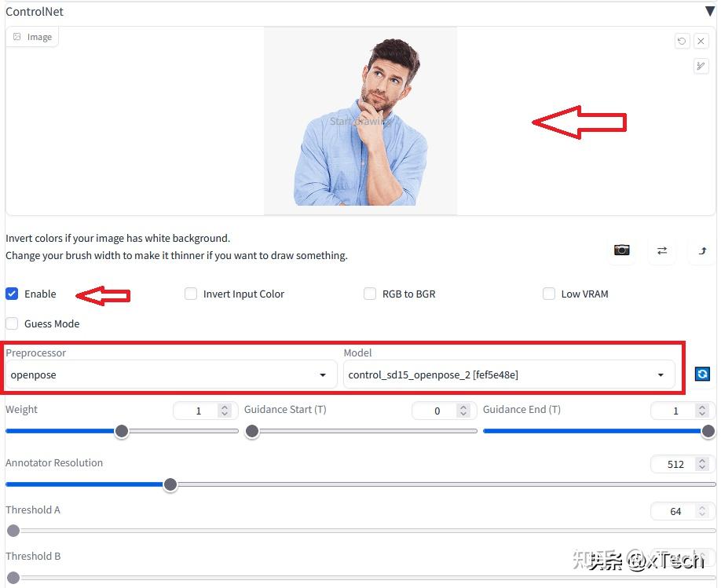Screen dimensions: 721x588
Task: Turn on Low VRAM mode
Action: coord(549,294)
